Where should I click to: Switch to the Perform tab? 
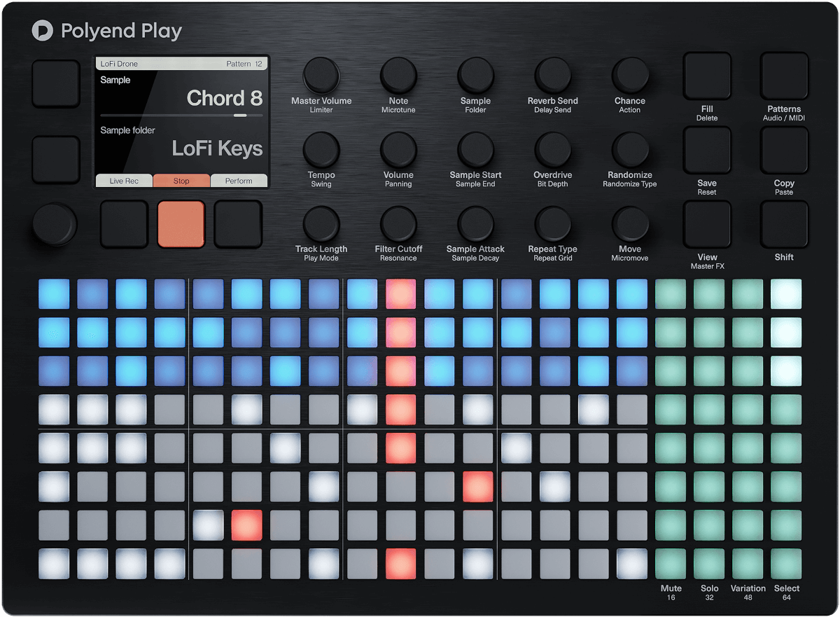click(x=239, y=181)
